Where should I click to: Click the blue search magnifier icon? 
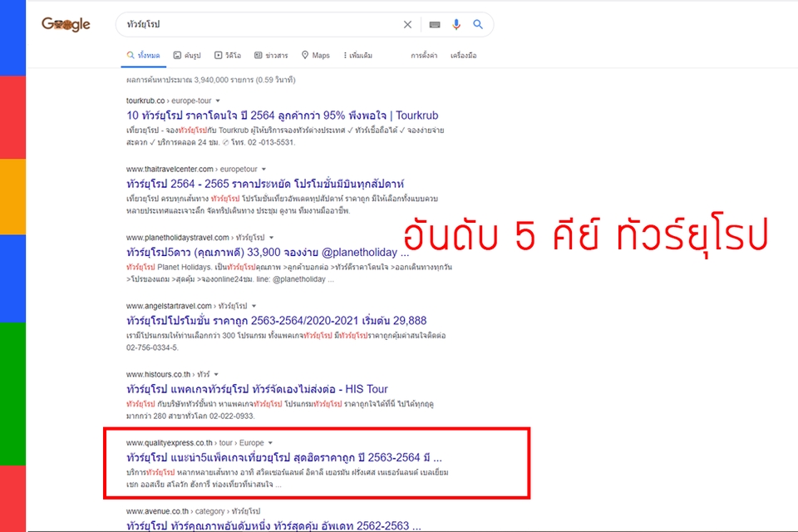click(x=478, y=24)
